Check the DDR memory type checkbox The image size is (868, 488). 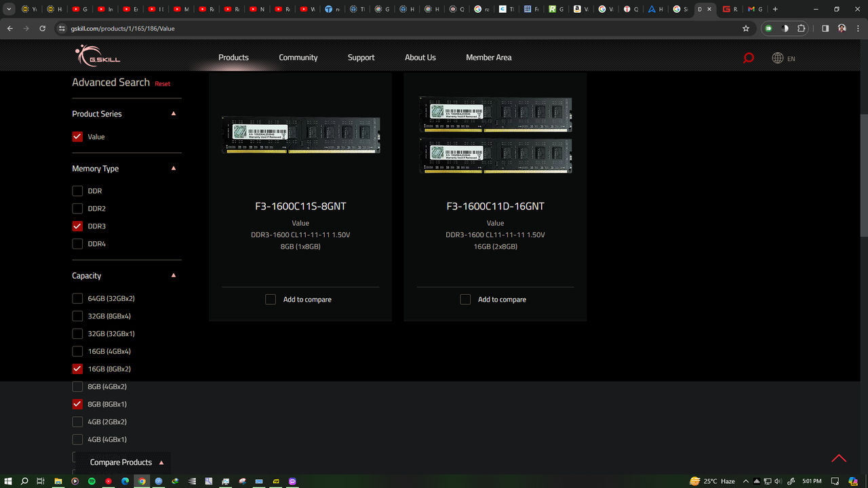pos(77,191)
